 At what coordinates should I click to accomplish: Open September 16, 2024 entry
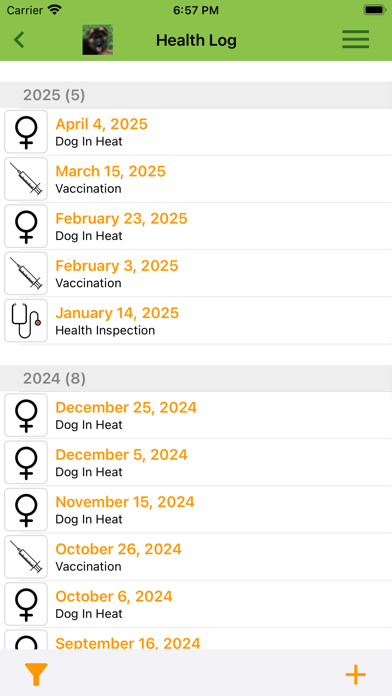(x=196, y=639)
